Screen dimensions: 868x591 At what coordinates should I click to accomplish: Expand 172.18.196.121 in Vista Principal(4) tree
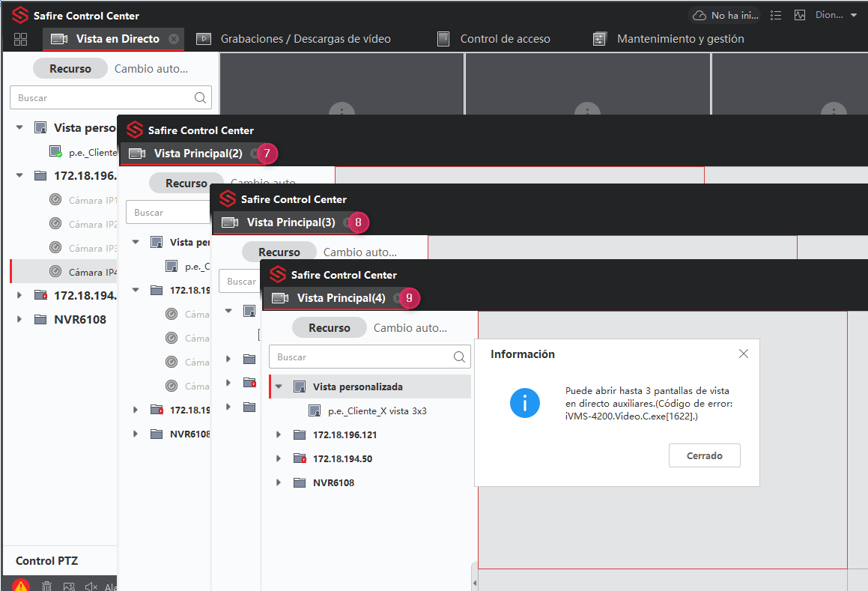(x=279, y=435)
